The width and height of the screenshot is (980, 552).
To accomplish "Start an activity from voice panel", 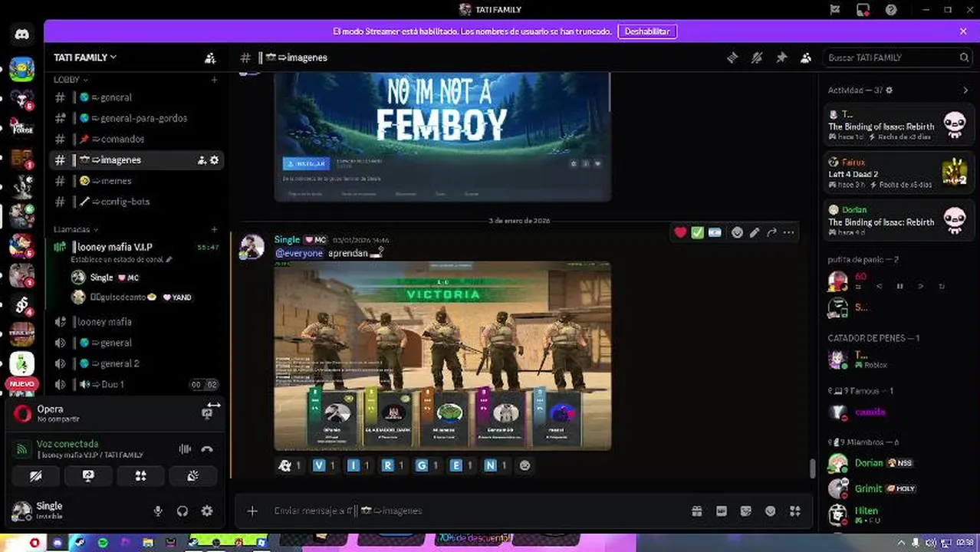I will coord(140,476).
